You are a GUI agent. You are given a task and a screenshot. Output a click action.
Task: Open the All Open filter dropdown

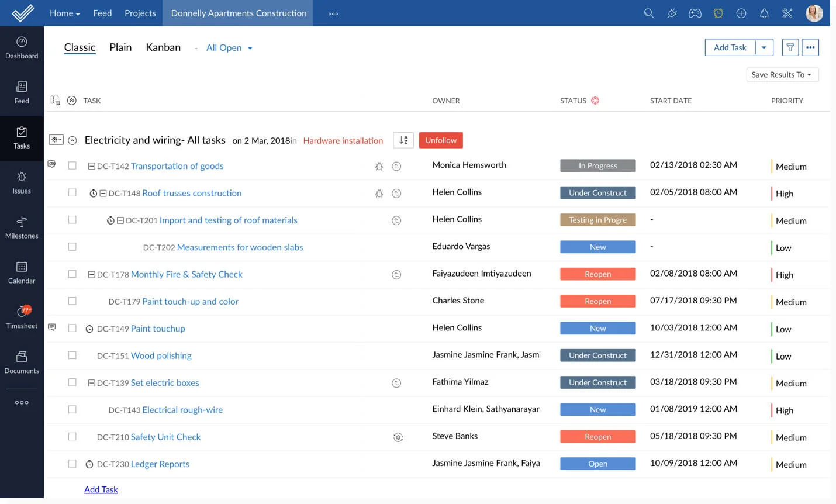click(229, 48)
